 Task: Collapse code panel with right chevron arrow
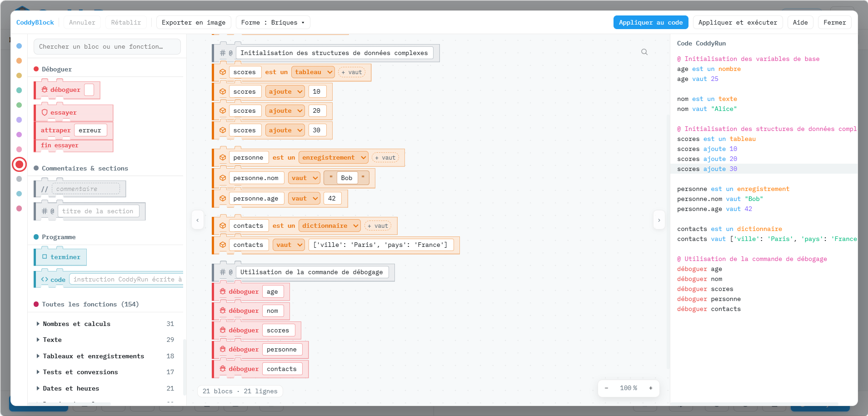tap(659, 220)
